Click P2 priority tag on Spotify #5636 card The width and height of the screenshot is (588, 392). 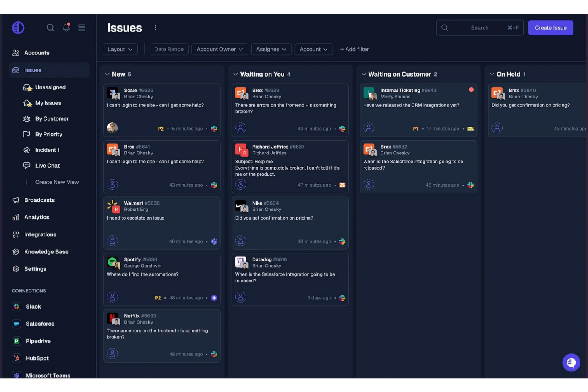pyautogui.click(x=158, y=298)
